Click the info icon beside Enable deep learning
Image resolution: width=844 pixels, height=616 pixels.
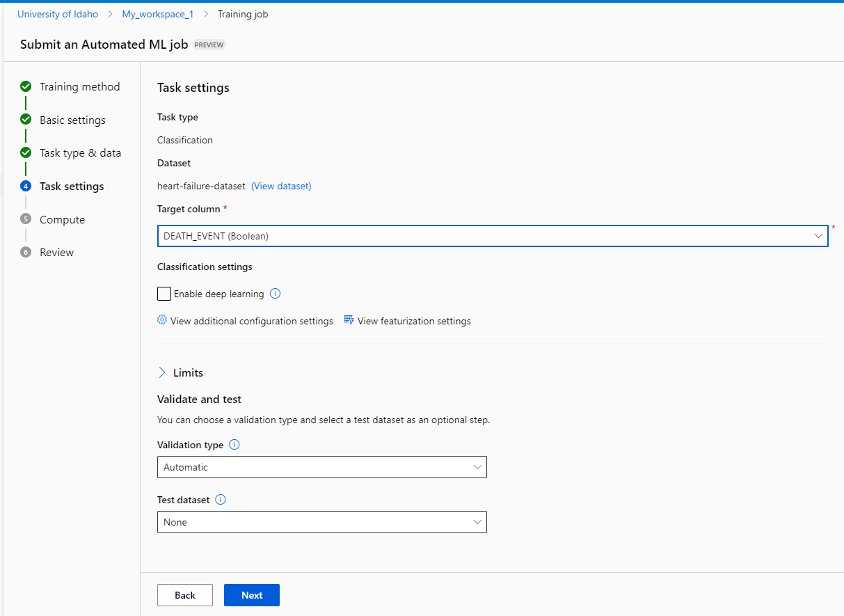(x=275, y=294)
